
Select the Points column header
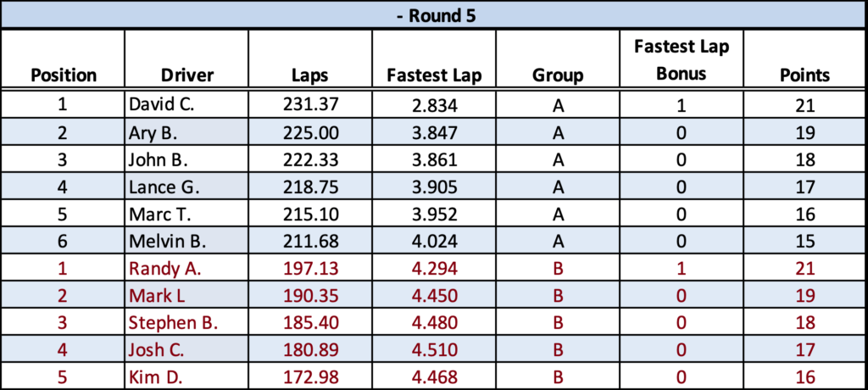[x=804, y=75]
